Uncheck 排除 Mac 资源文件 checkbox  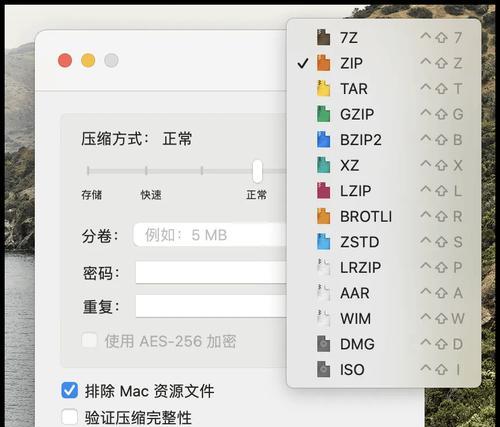[x=70, y=391]
